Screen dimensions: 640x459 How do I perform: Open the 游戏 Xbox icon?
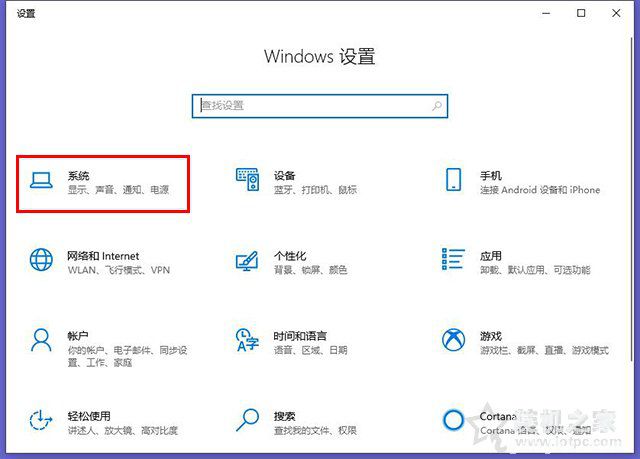pos(453,340)
